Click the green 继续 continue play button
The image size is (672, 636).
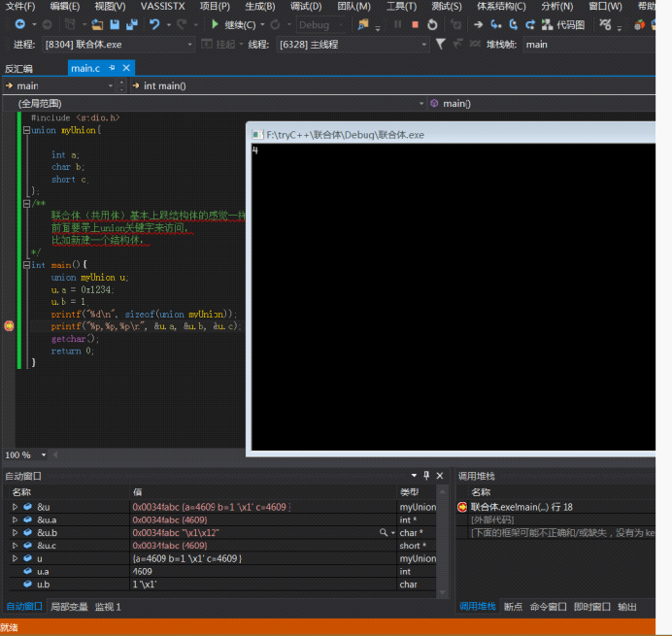[215, 24]
